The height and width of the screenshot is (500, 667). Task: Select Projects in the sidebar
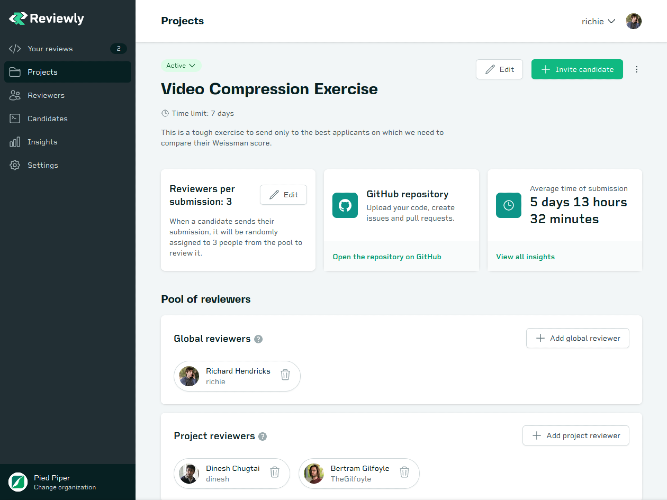68,72
